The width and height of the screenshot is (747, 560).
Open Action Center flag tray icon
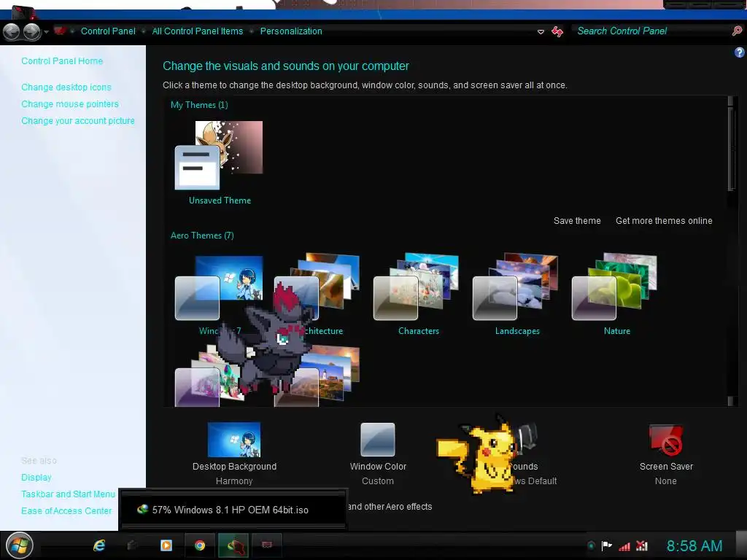[x=606, y=545]
